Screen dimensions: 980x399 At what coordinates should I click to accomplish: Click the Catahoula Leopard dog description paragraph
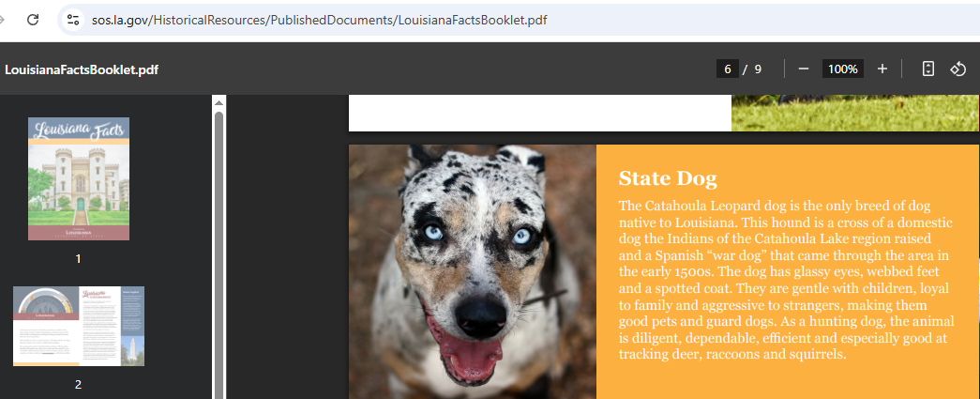786,280
